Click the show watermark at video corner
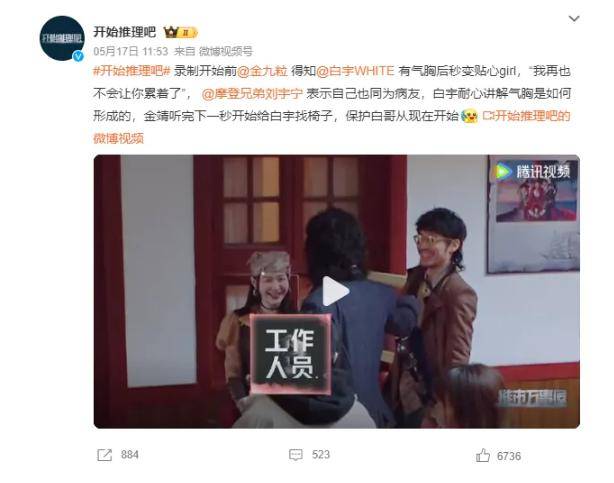 [x=532, y=398]
